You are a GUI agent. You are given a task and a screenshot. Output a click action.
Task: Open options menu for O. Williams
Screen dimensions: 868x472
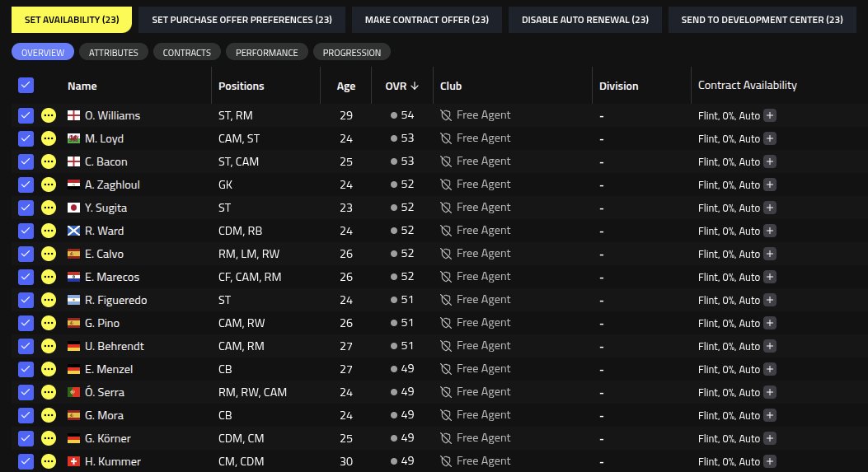pos(49,115)
